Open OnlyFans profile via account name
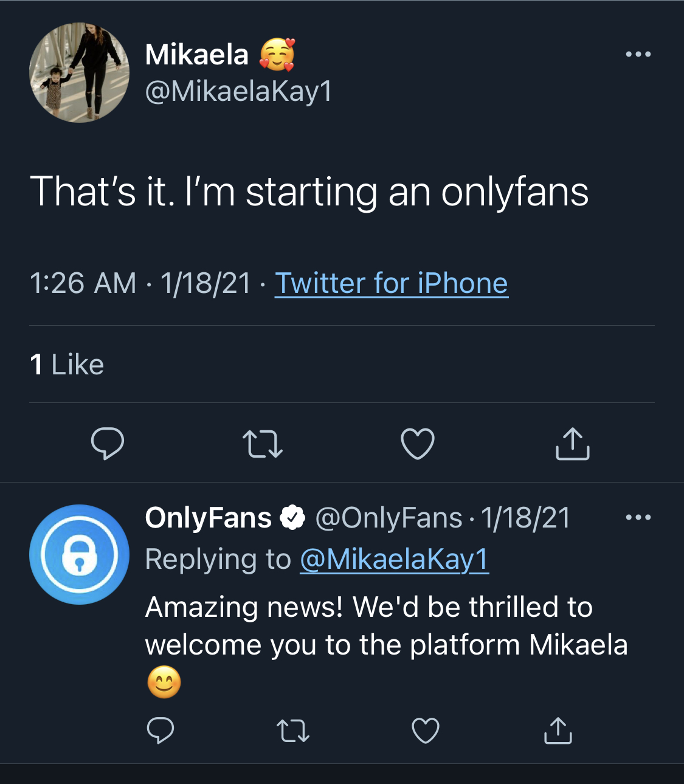 (208, 518)
